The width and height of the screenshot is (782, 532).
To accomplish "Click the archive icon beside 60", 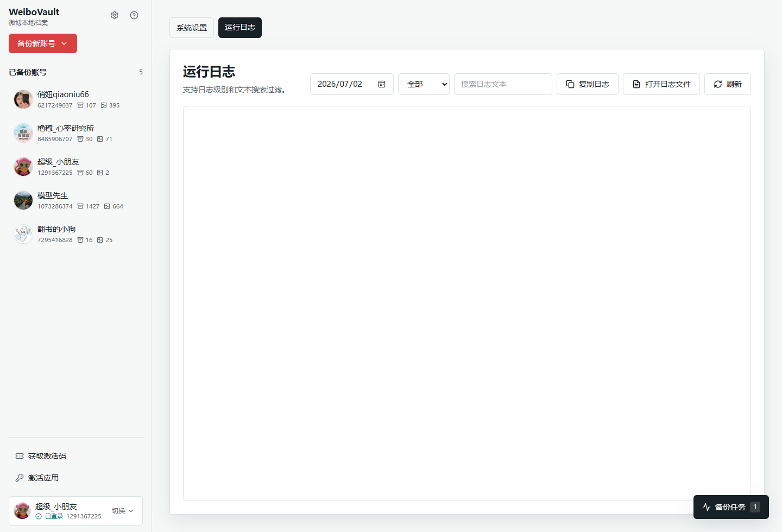I will coord(80,173).
